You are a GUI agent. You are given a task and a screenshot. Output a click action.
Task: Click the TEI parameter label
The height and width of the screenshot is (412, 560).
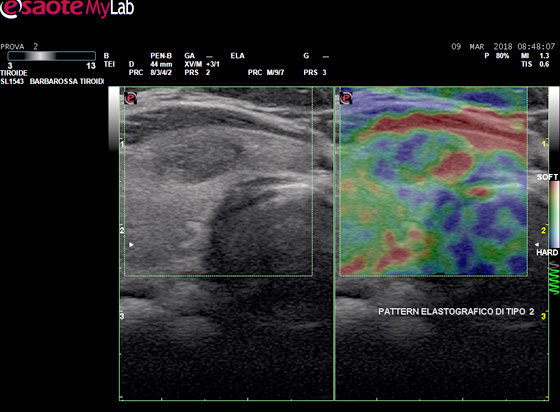click(109, 64)
